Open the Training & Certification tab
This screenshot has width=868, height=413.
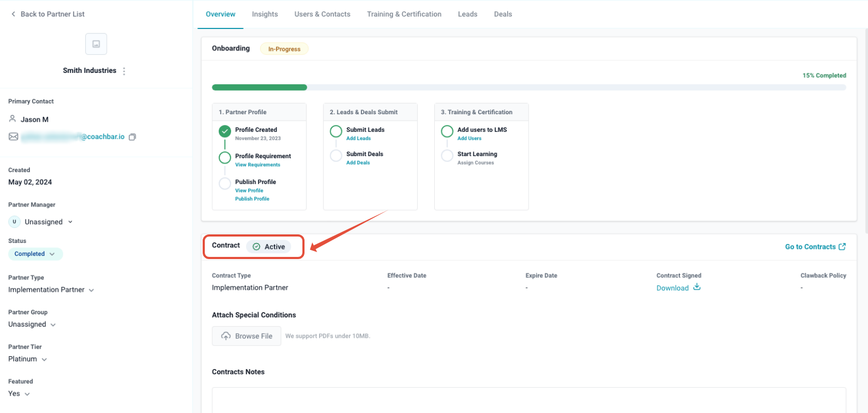(404, 14)
